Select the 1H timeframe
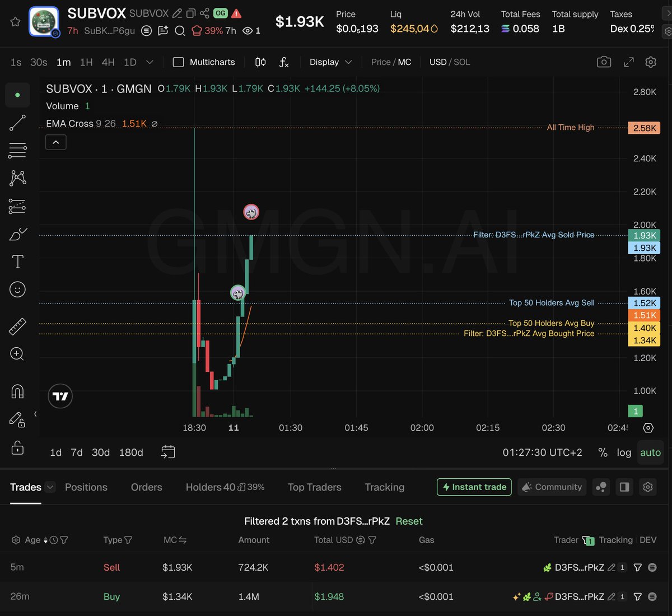Viewport: 672px width, 616px height. tap(86, 62)
